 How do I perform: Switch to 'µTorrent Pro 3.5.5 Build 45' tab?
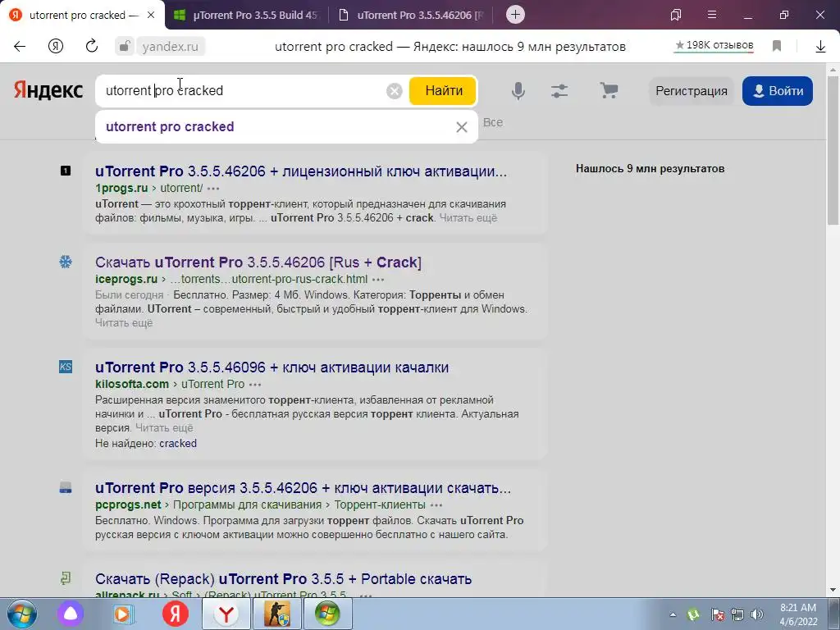pyautogui.click(x=246, y=15)
